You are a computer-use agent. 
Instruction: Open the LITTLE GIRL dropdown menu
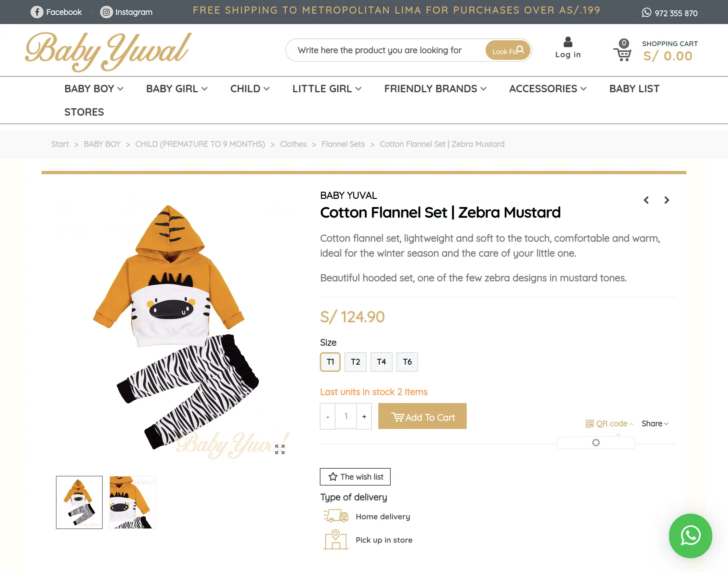(326, 89)
